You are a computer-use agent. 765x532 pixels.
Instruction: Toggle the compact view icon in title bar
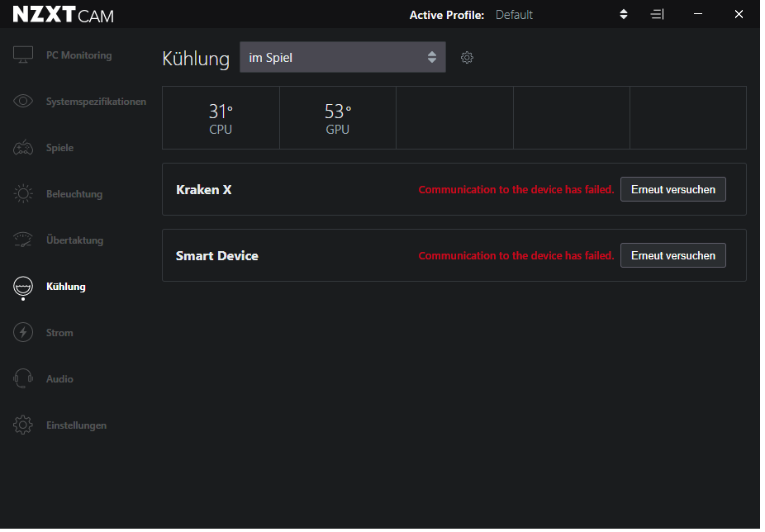tap(657, 15)
